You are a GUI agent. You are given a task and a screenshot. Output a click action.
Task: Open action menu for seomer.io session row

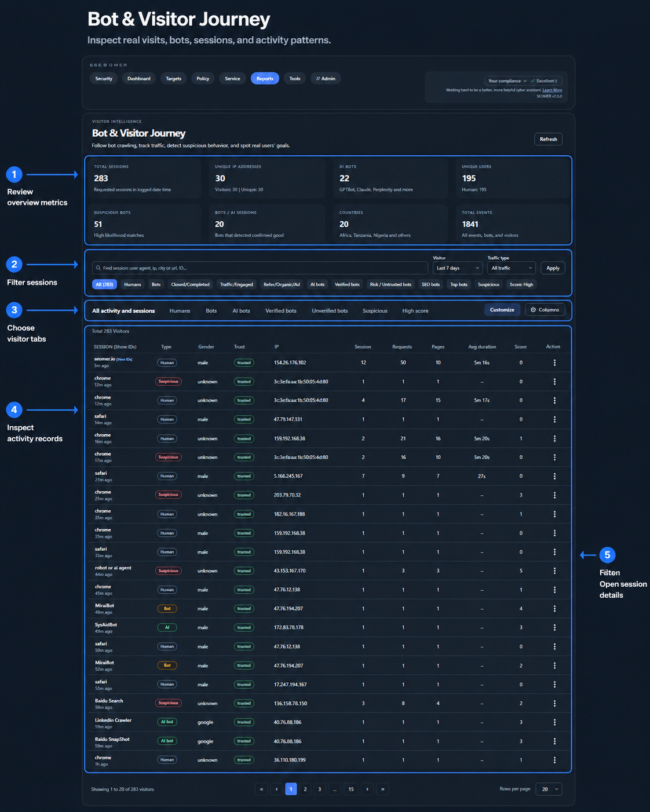pyautogui.click(x=554, y=363)
